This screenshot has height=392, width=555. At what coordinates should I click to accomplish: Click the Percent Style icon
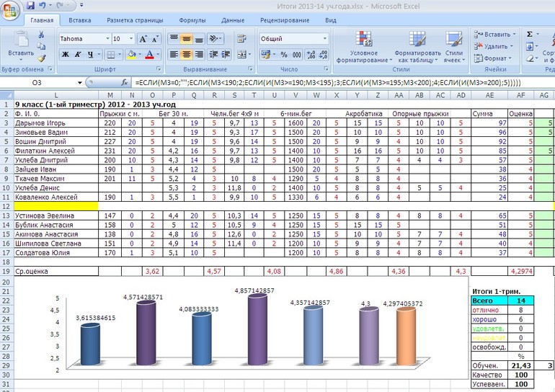[284, 55]
